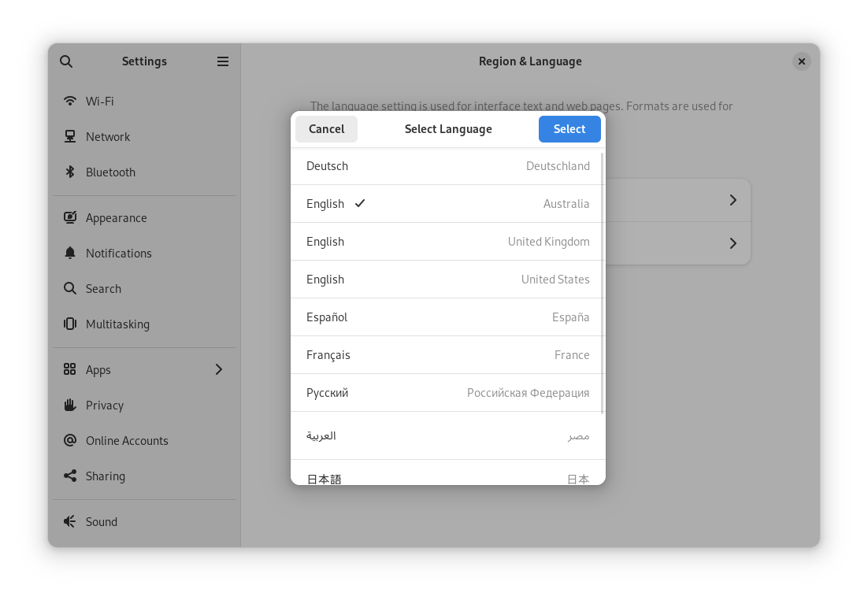
Task: Confirm with the blue Select button
Action: tap(569, 129)
